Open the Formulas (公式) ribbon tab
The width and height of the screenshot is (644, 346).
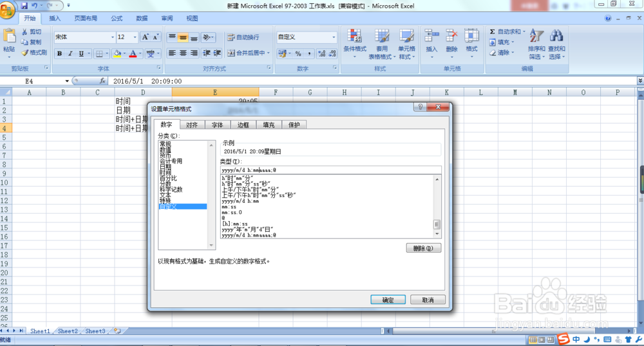[117, 19]
